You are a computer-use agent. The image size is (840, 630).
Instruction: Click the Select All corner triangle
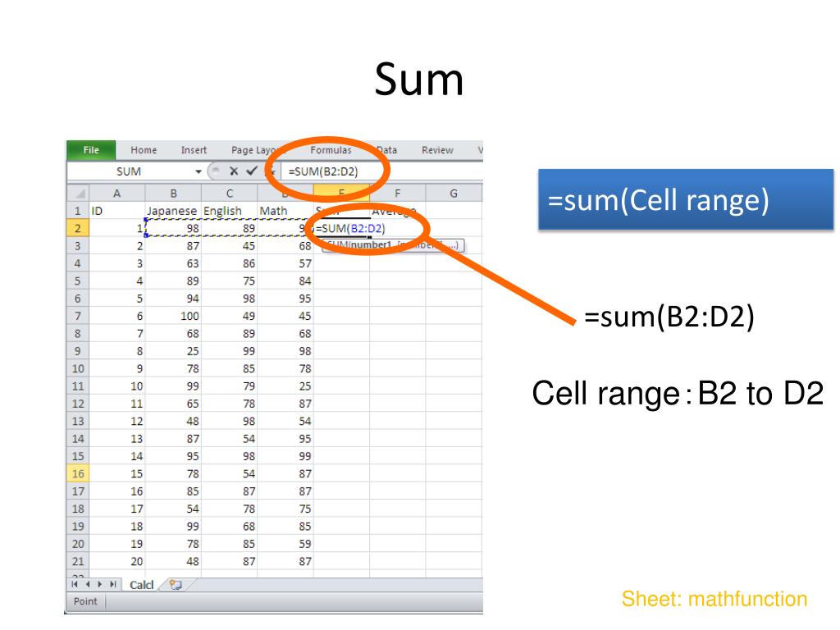pos(78,193)
